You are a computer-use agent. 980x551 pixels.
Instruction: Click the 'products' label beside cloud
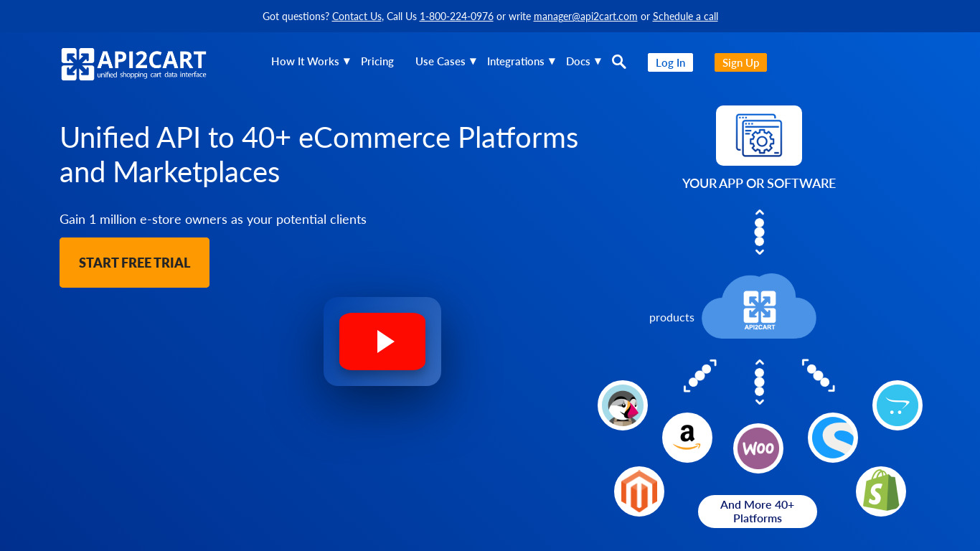pyautogui.click(x=672, y=317)
